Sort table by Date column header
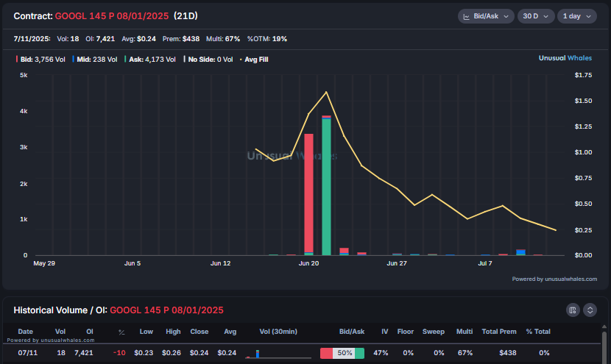 tap(25, 332)
